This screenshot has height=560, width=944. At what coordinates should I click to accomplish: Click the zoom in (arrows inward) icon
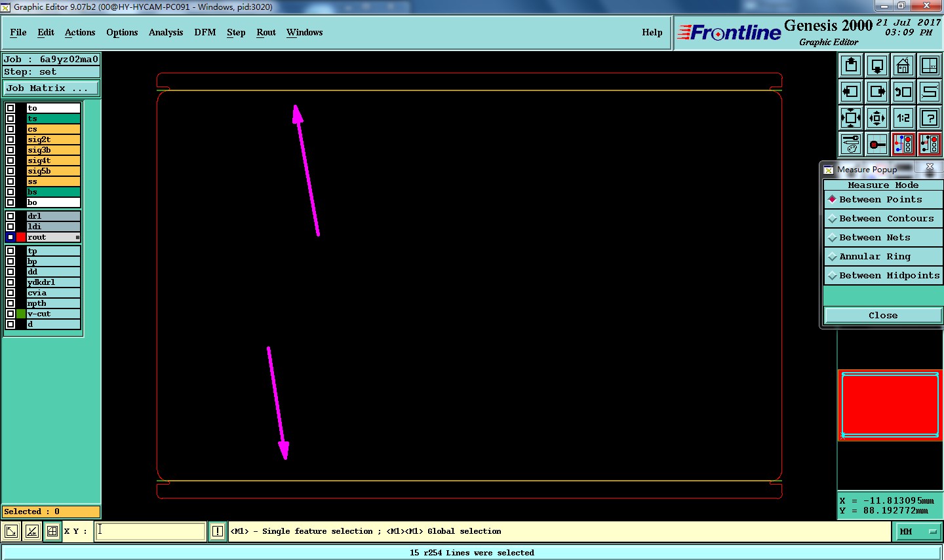pyautogui.click(x=851, y=118)
